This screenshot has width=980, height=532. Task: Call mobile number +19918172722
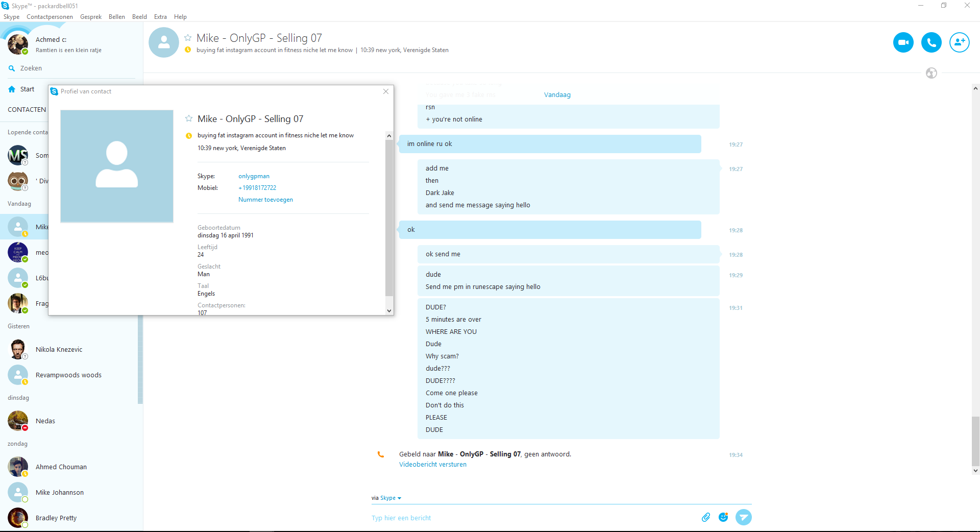coord(257,188)
